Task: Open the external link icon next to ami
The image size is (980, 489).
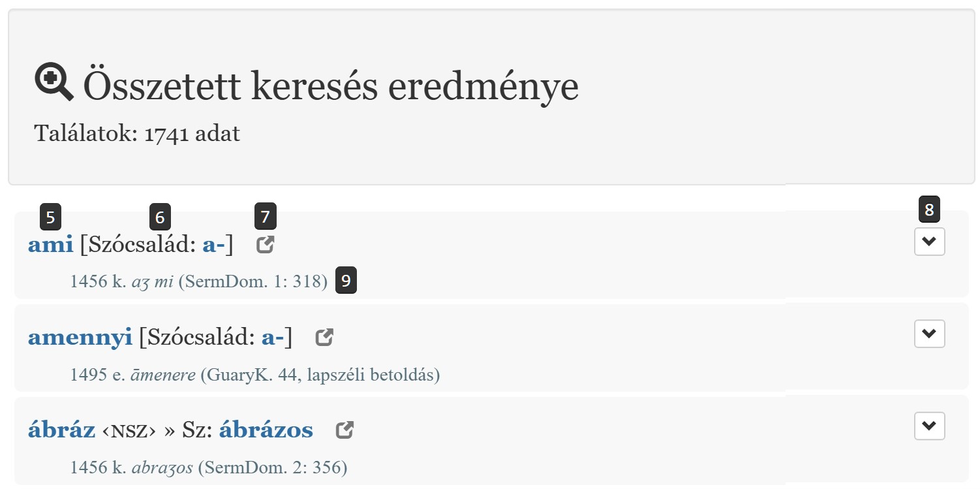Action: coord(265,245)
